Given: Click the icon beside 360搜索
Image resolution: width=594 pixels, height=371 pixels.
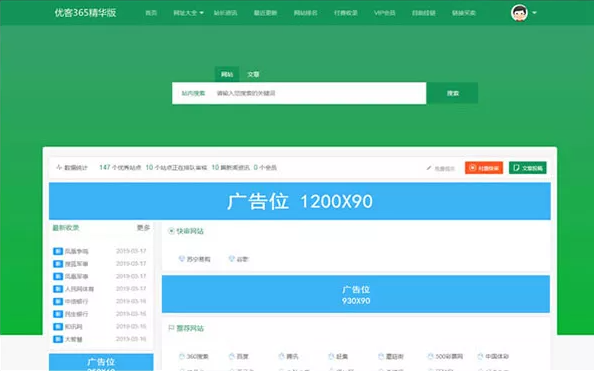Looking at the screenshot, I should point(181,356).
